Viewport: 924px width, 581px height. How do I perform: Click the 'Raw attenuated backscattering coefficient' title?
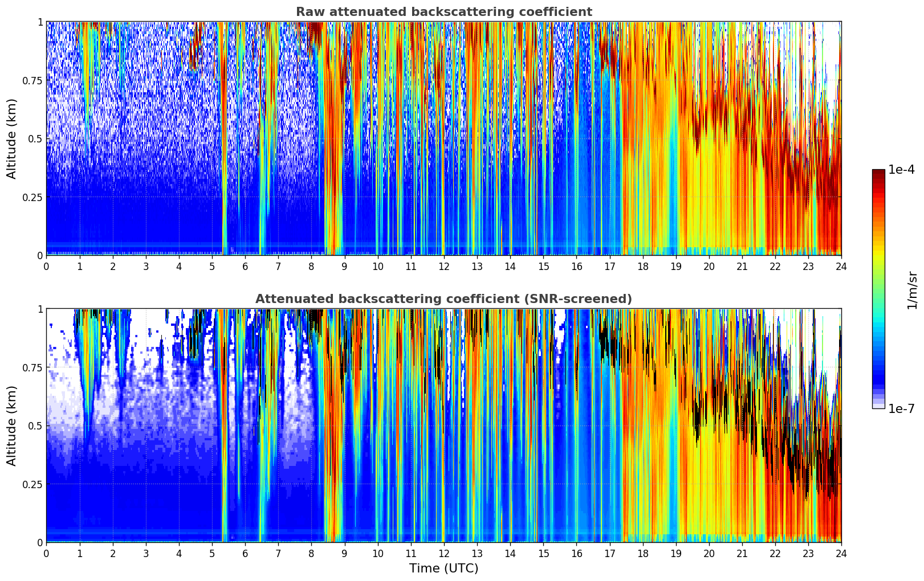point(443,12)
